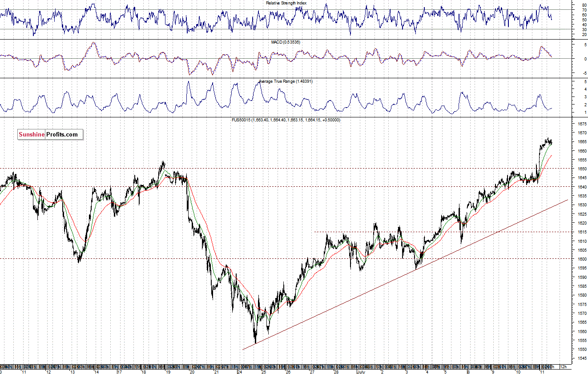Click the FUS50015 price chart title text
This screenshot has width=588, height=374.
(285, 120)
